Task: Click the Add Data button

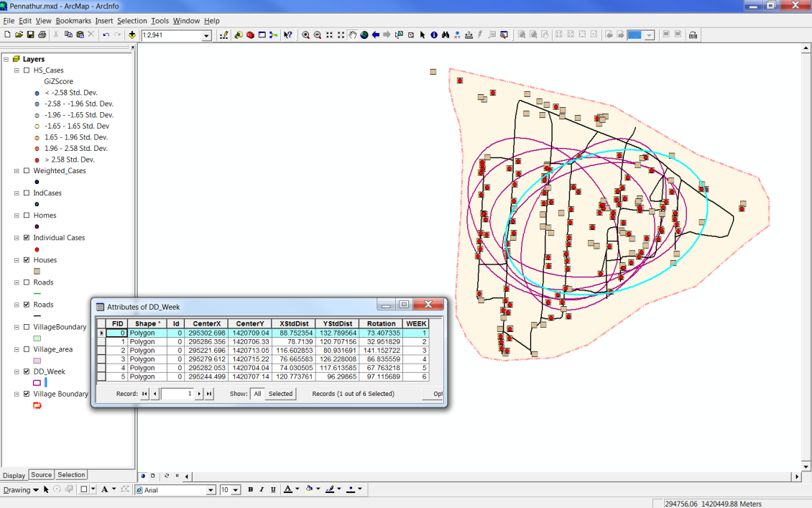Action: [x=132, y=35]
